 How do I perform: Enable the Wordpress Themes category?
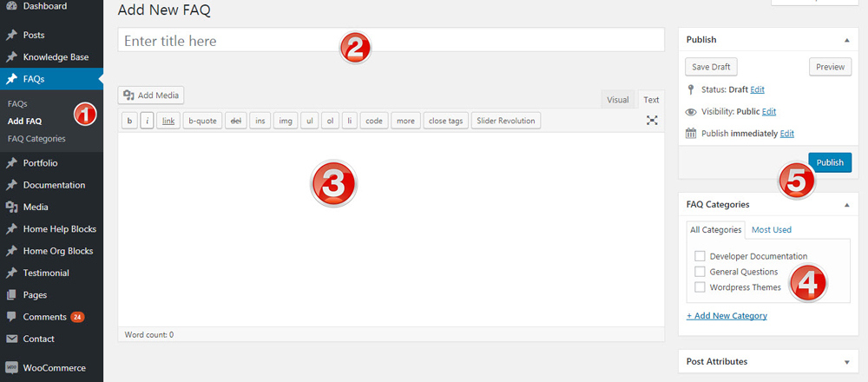point(700,287)
